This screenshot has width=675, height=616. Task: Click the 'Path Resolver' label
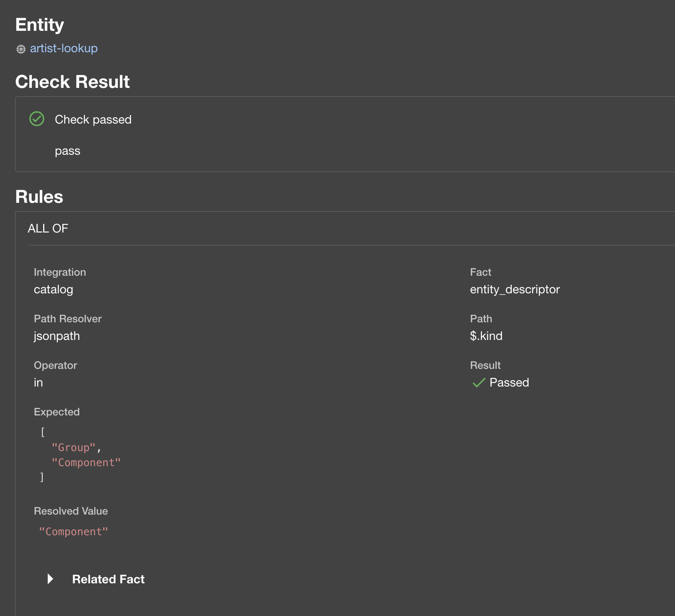pyautogui.click(x=68, y=319)
